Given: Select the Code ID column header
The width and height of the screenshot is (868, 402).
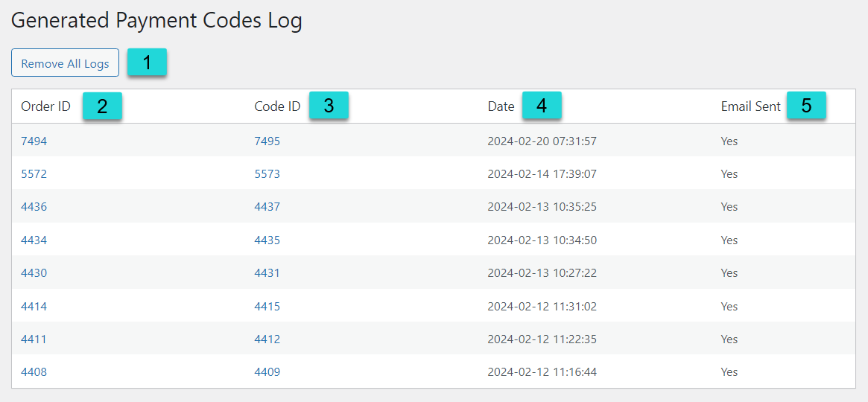Looking at the screenshot, I should pyautogui.click(x=277, y=106).
